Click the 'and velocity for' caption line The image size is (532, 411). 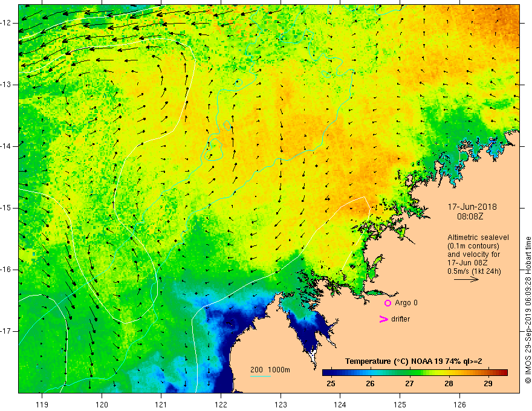(x=473, y=254)
